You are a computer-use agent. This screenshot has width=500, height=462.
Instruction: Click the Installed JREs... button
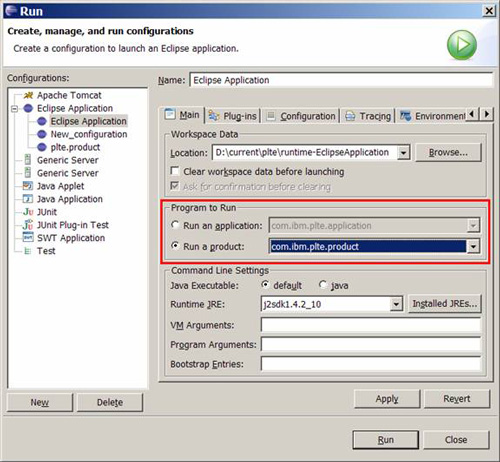[445, 304]
